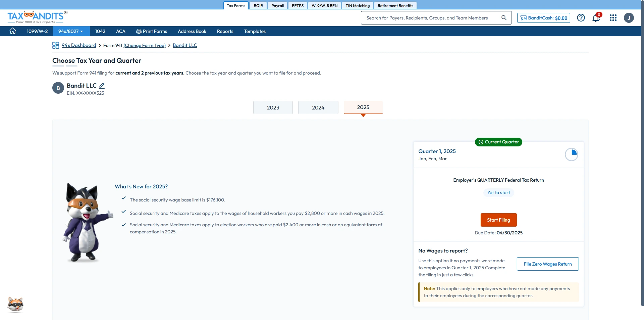
Task: Open the help question mark icon
Action: [x=581, y=18]
